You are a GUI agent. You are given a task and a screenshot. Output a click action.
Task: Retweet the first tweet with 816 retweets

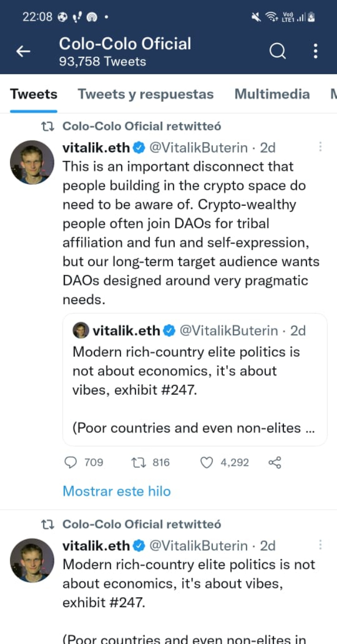[x=138, y=462]
